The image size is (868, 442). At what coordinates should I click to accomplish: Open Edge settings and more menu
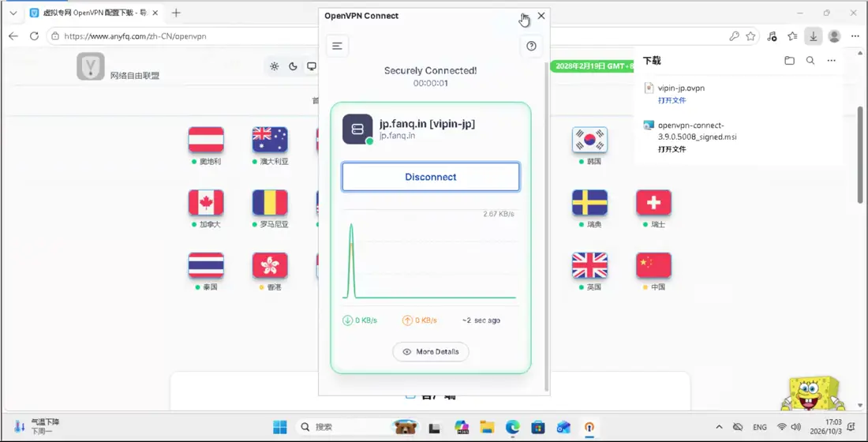855,36
